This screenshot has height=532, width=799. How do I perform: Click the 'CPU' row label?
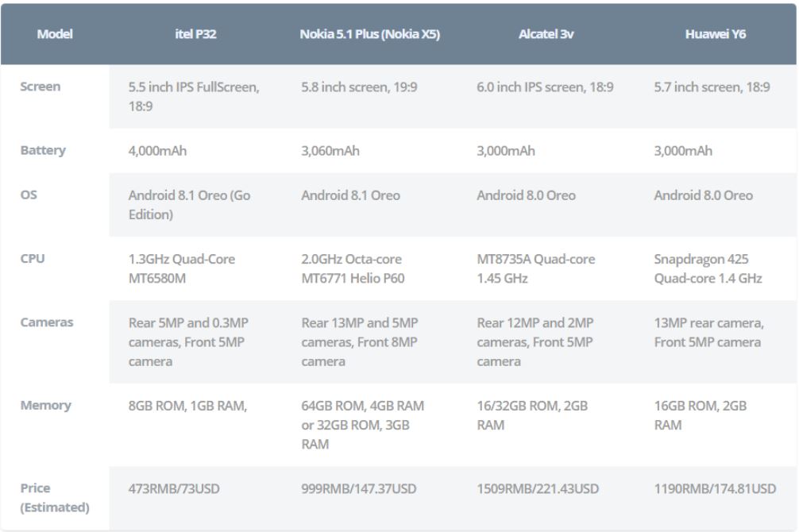tap(33, 258)
